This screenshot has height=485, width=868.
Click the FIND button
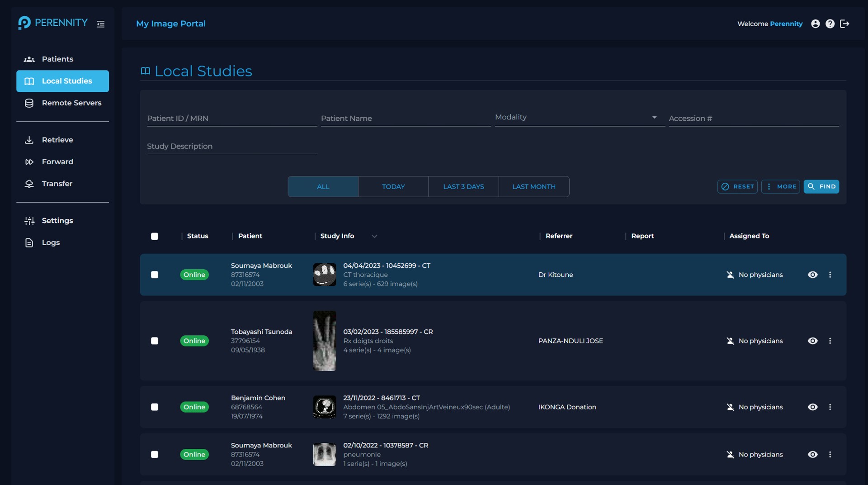click(x=821, y=186)
